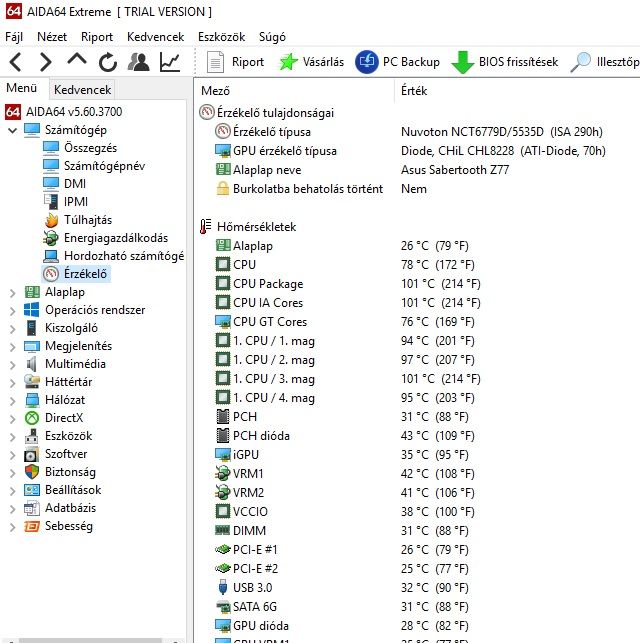640x643 pixels.
Task: Switch to the Kedvencek tab
Action: click(82, 89)
